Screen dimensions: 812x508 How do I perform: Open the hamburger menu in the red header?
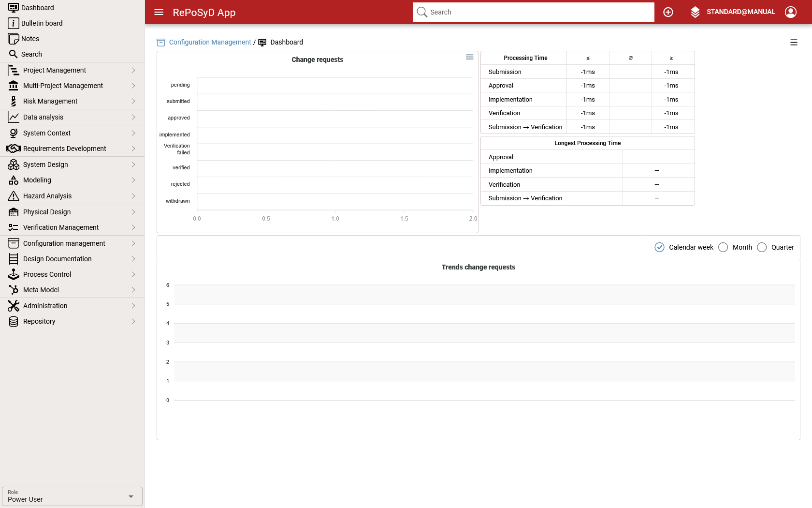pyautogui.click(x=159, y=12)
